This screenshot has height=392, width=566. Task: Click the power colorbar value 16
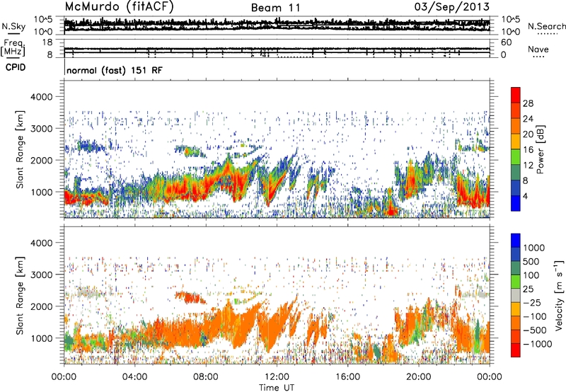528,150
